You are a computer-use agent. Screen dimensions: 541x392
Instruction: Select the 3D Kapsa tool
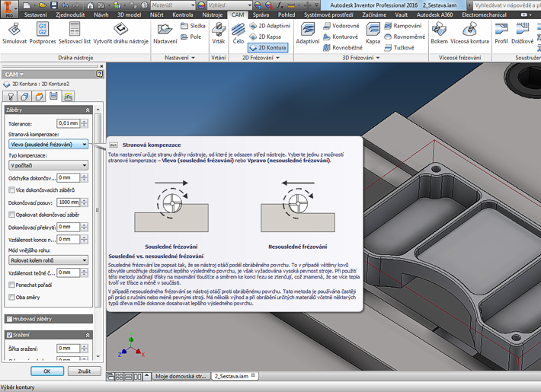[x=373, y=33]
